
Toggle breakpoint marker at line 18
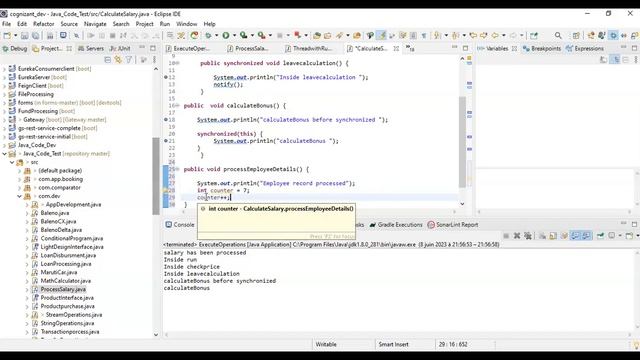pyautogui.click(x=166, y=120)
